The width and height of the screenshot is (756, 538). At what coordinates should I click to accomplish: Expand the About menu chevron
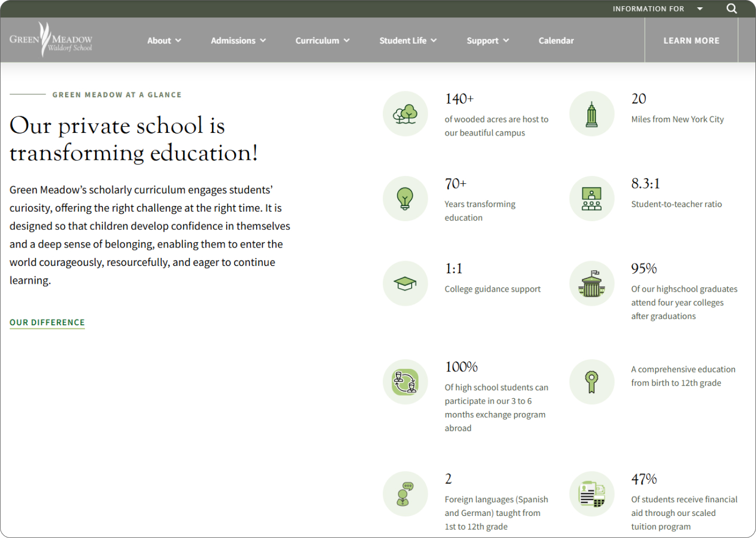pos(178,40)
